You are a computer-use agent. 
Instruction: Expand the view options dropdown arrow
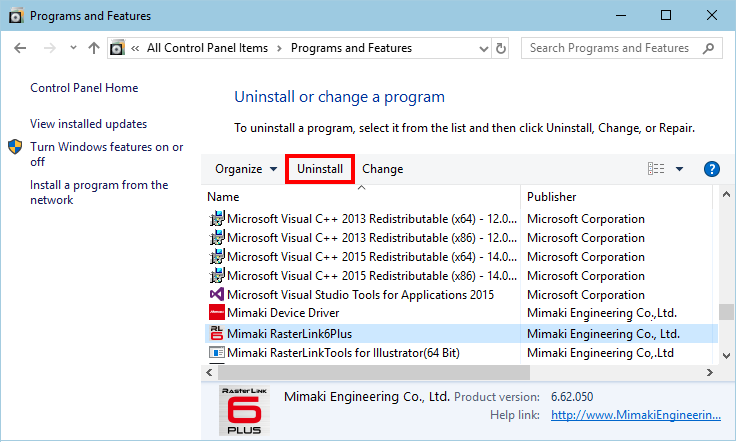click(680, 169)
